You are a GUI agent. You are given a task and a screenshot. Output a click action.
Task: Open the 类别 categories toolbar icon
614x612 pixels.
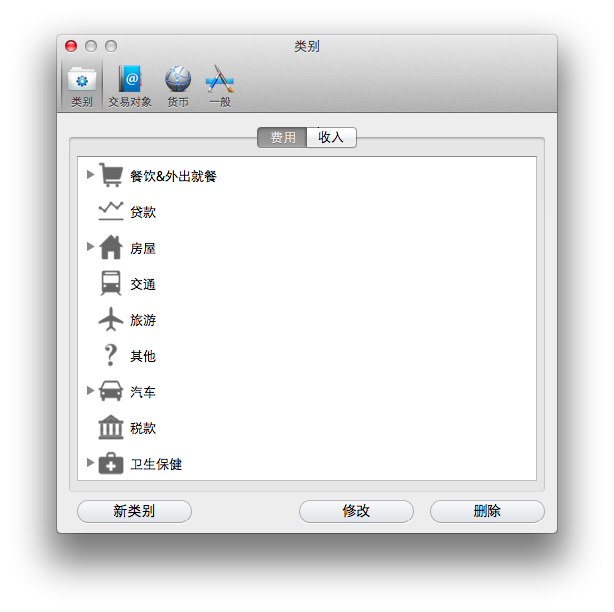[x=82, y=86]
